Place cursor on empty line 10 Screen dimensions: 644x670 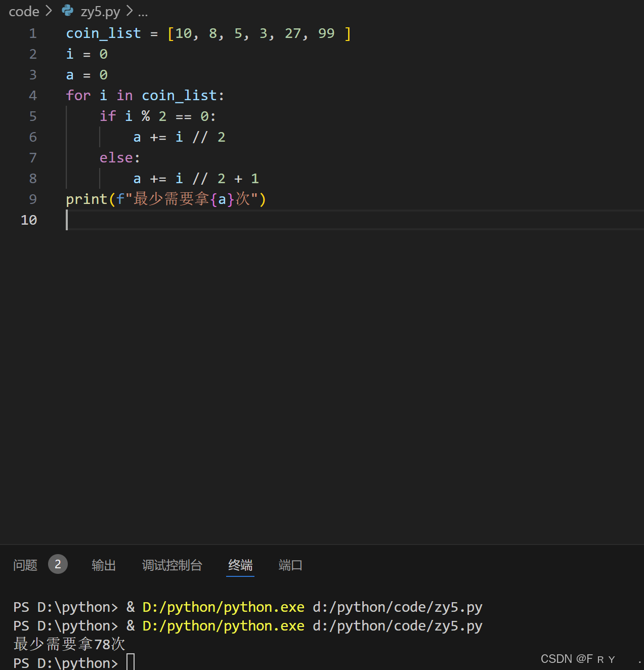point(354,220)
